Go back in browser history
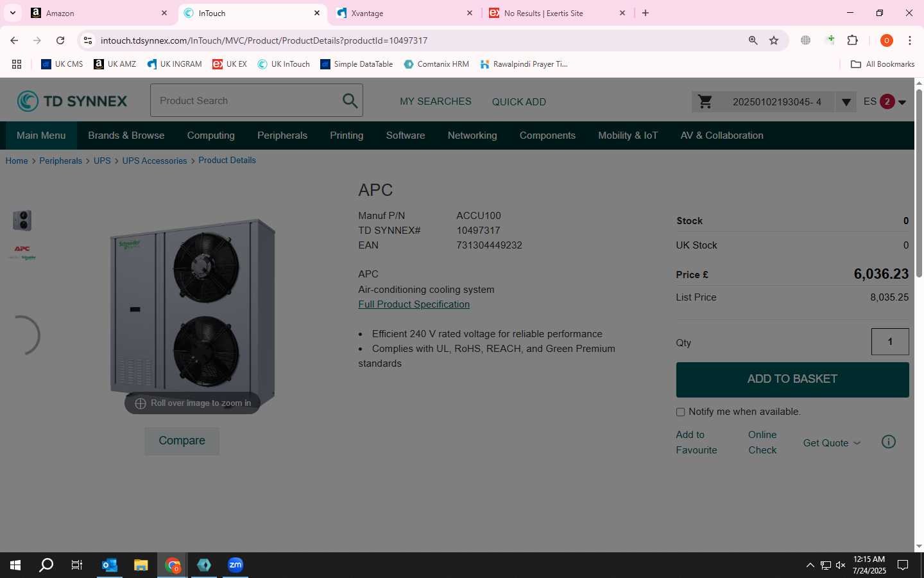The width and height of the screenshot is (924, 578). coord(14,40)
